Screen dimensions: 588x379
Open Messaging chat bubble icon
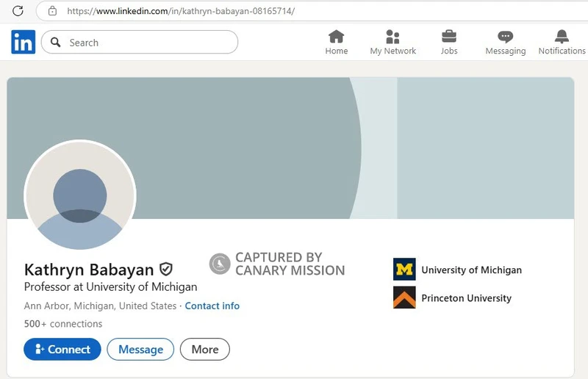(505, 37)
